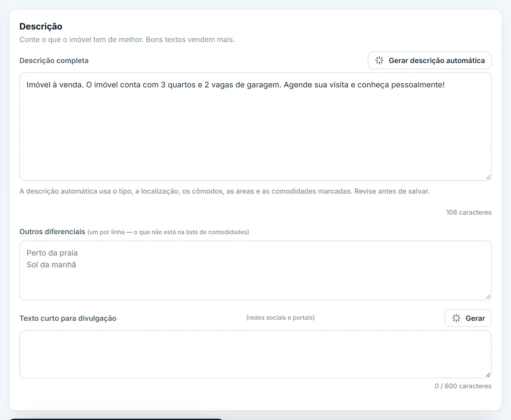Grab the resize handle of Descrição completa textarea
Screen dimensions: 511x420
pyautogui.click(x=488, y=177)
